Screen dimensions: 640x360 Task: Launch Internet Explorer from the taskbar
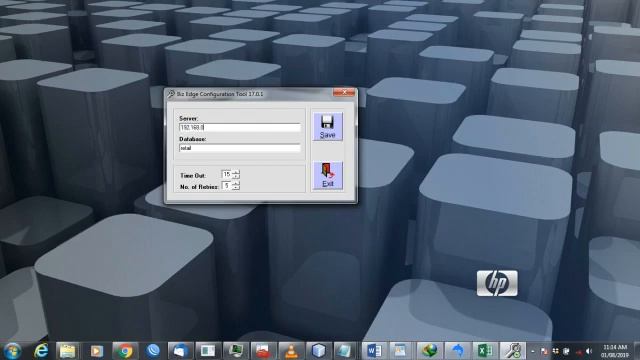click(41, 351)
